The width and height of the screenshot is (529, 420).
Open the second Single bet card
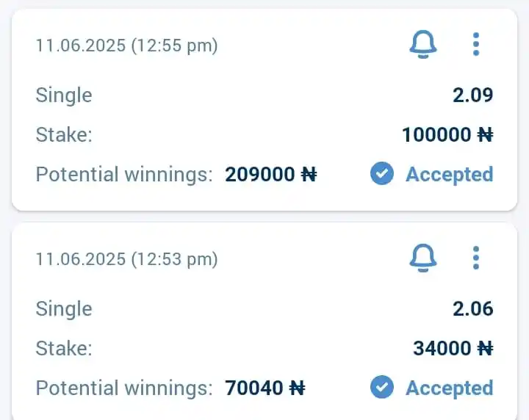[x=264, y=321]
